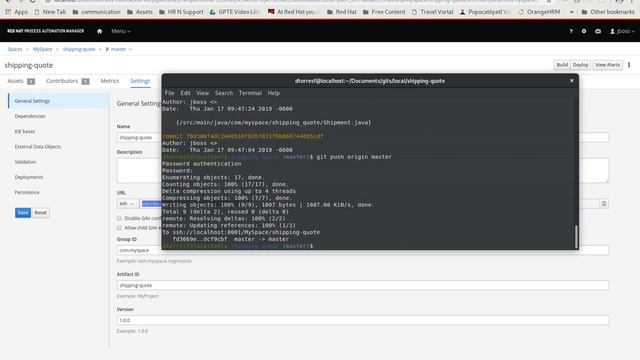
Task: Select General Settings in sidebar
Action: pyautogui.click(x=58, y=101)
